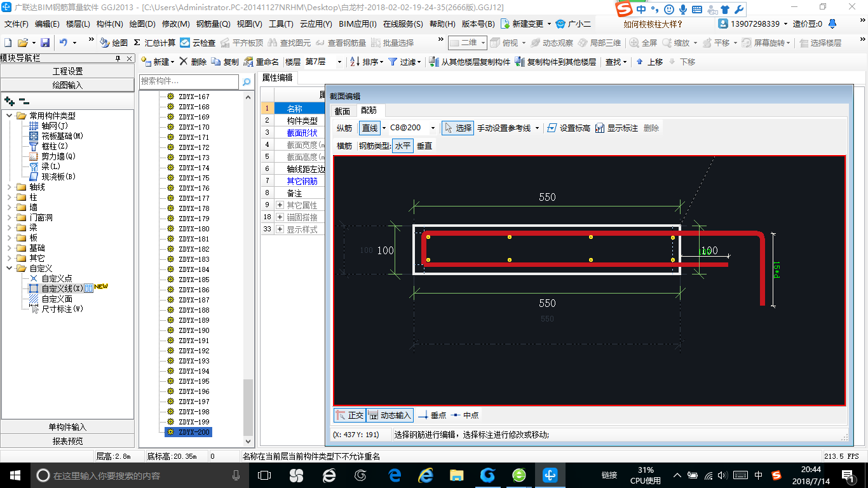Screen dimensions: 868x488
Task: Expand all tree nodes with the plus icon
Action: 10,101
